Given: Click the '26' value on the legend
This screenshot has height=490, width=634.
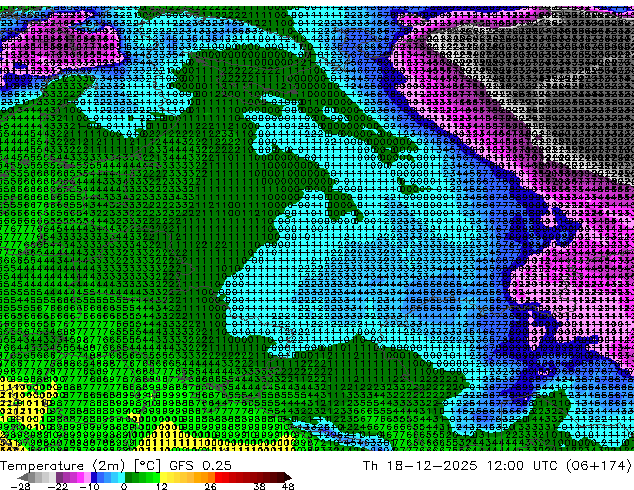Looking at the screenshot, I should [x=210, y=486].
